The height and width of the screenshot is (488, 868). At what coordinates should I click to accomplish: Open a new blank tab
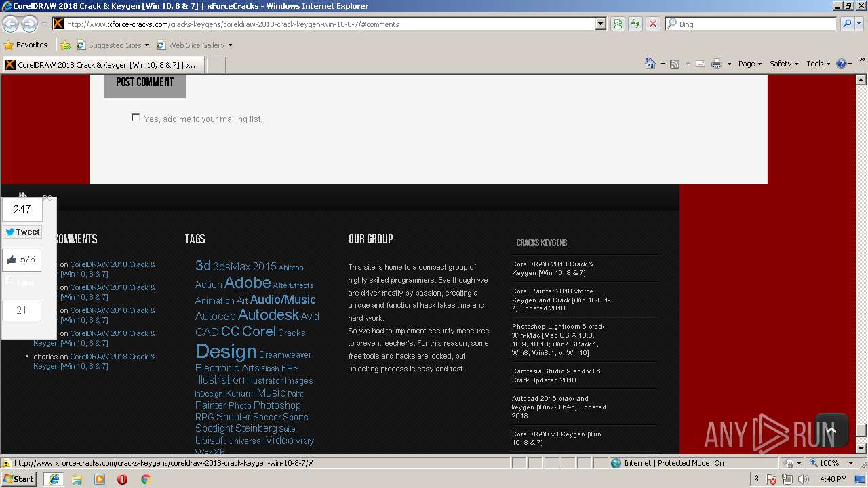coord(216,65)
